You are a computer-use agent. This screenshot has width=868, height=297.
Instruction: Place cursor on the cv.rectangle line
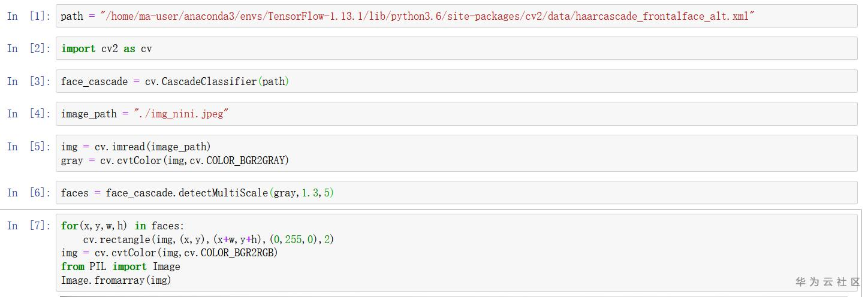[208, 240]
